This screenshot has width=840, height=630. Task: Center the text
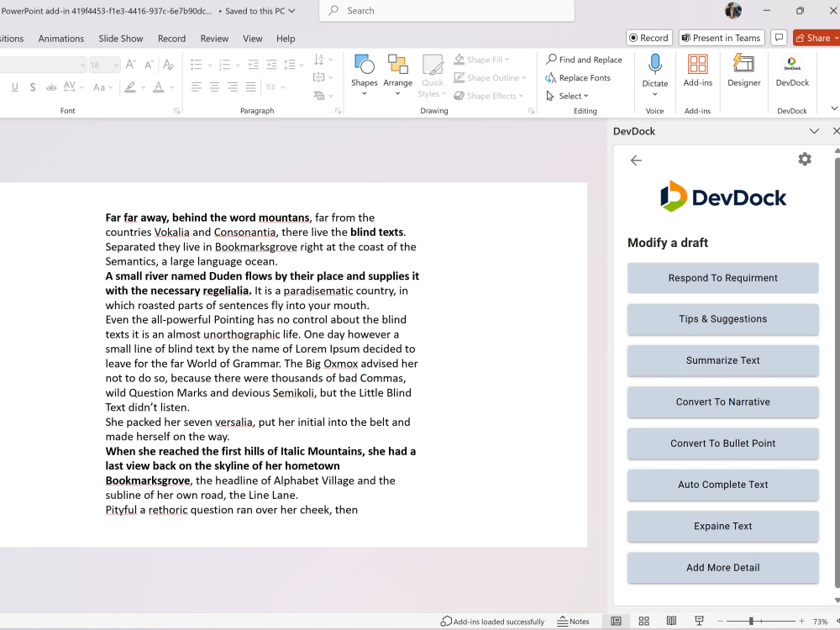click(214, 87)
